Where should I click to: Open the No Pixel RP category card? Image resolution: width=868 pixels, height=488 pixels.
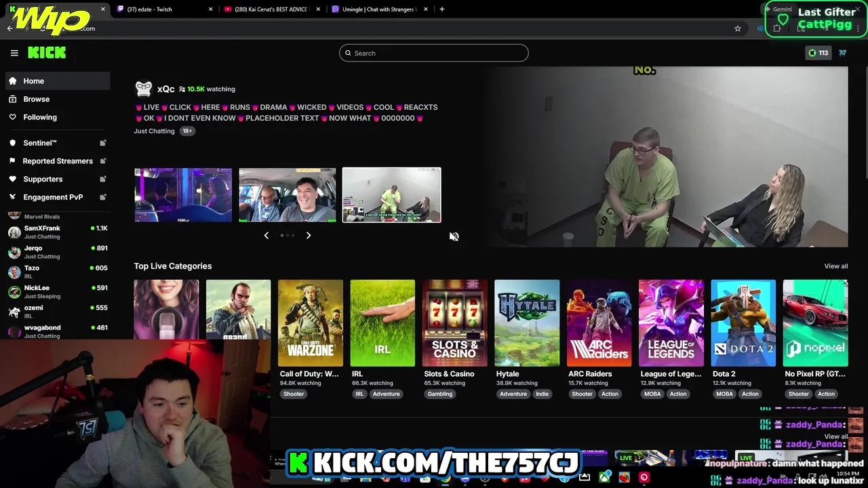815,323
